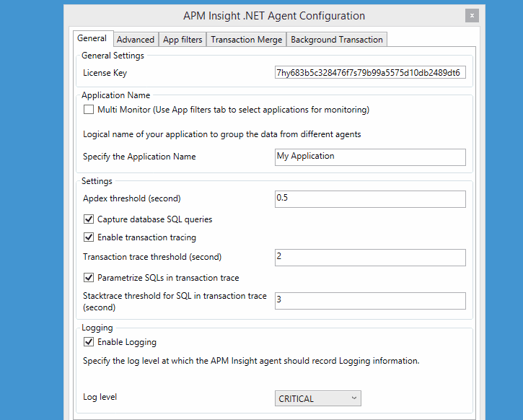Click the Log level label text
The height and width of the screenshot is (420, 523).
(x=100, y=397)
